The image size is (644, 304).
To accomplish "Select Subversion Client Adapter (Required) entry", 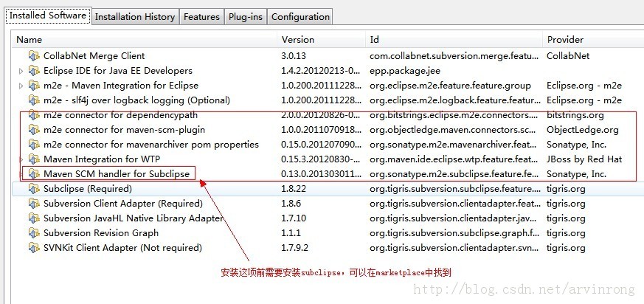I will [123, 204].
